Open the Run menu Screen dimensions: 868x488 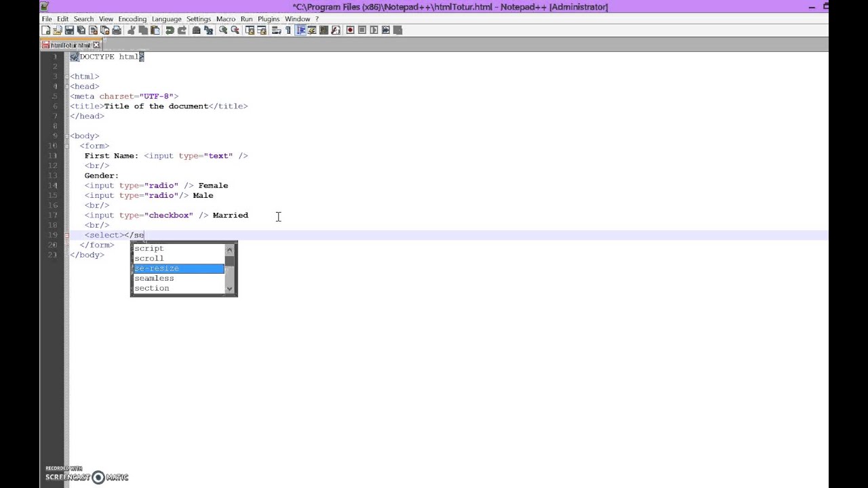tap(246, 19)
